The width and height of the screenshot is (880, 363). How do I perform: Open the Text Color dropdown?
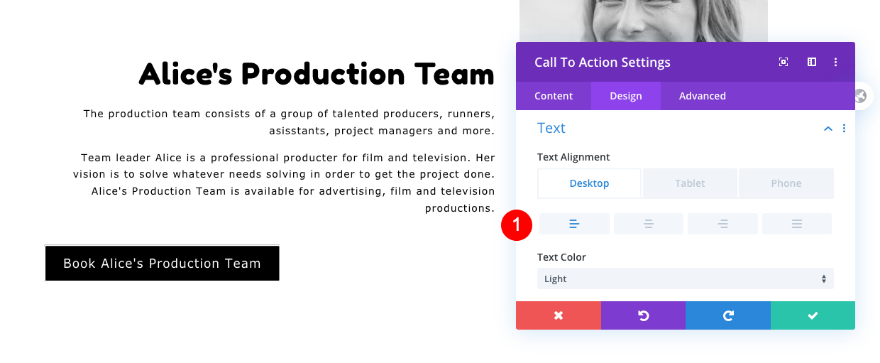click(685, 279)
